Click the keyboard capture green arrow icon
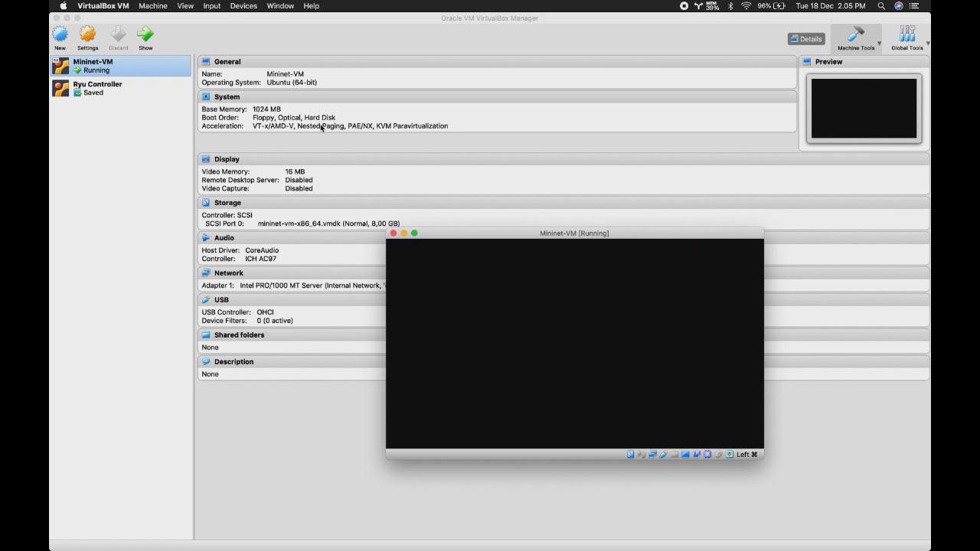Screen dimensions: 980x551 [730, 455]
